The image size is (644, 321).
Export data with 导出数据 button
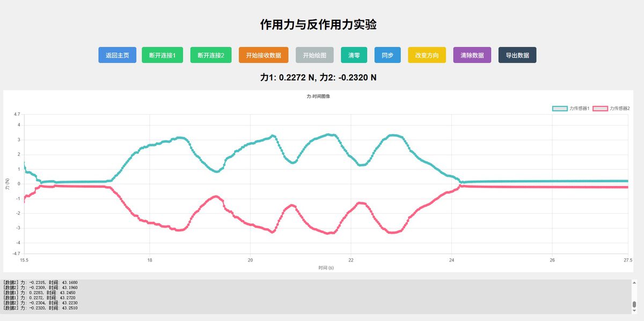517,55
